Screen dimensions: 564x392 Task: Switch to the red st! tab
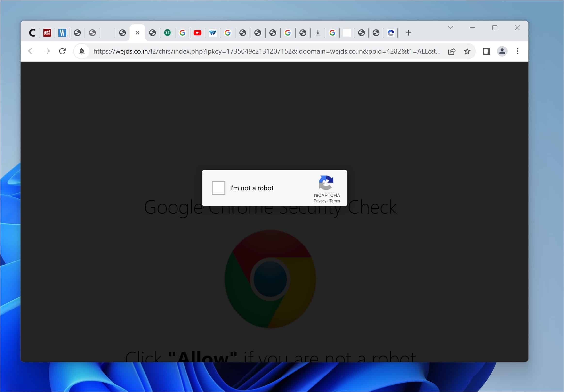(x=47, y=33)
